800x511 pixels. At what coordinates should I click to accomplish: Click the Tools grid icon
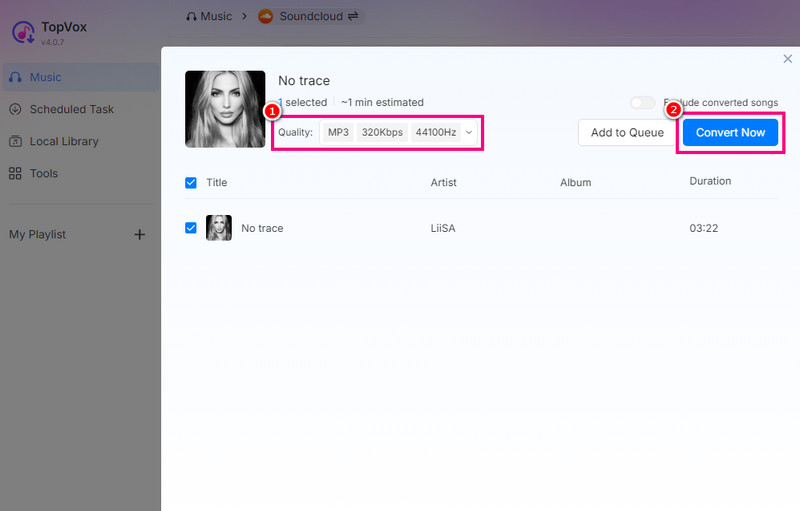click(x=15, y=173)
